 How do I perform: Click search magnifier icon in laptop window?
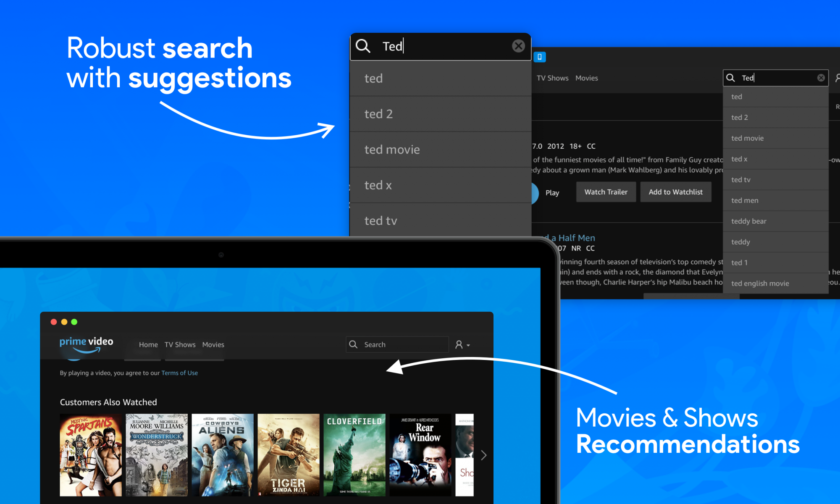[x=353, y=344]
